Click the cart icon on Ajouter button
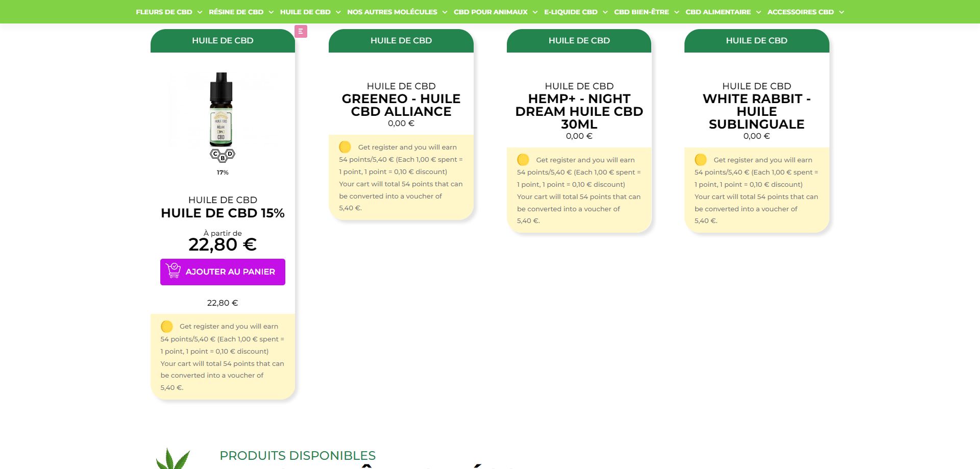The height and width of the screenshot is (469, 980). (x=173, y=270)
